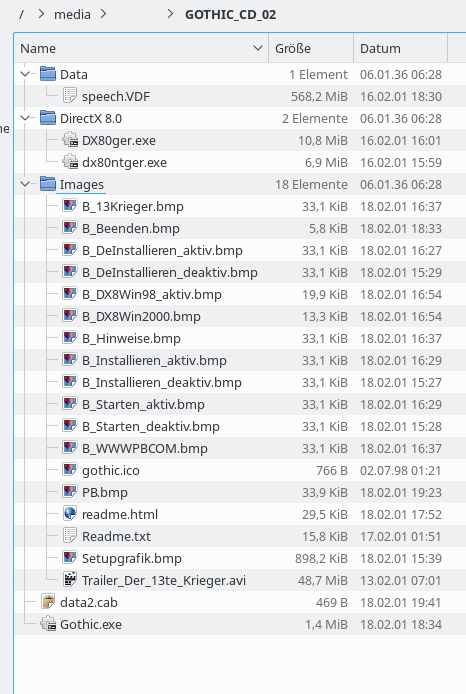Click the Trailer_Der_13te_Krieger.avi video icon
Viewport: 466px width, 694px height.
coord(69,579)
